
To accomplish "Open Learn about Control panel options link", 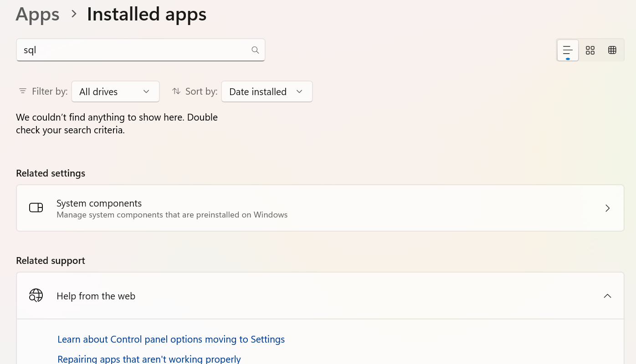I will click(x=171, y=339).
